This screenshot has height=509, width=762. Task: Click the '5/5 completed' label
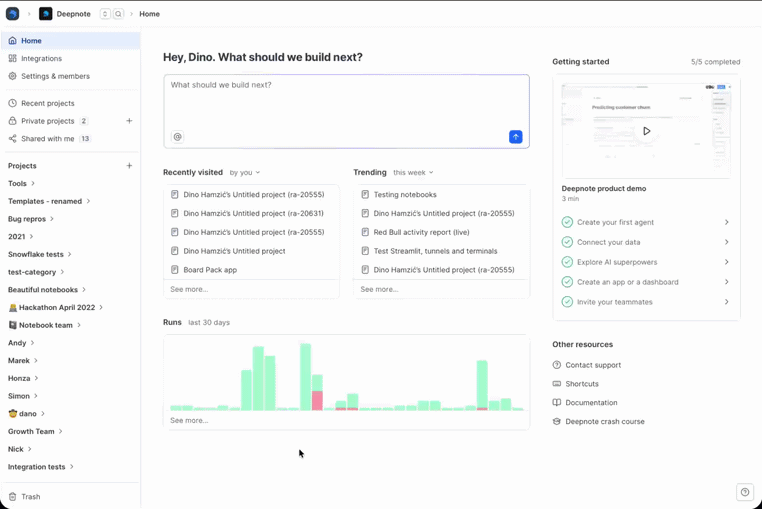715,62
